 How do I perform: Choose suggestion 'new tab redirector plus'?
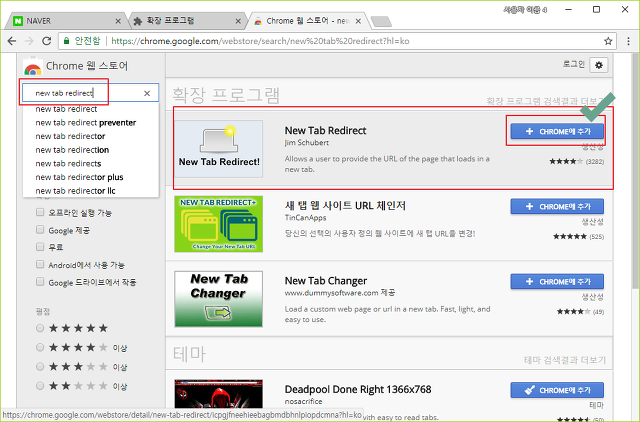(79, 177)
